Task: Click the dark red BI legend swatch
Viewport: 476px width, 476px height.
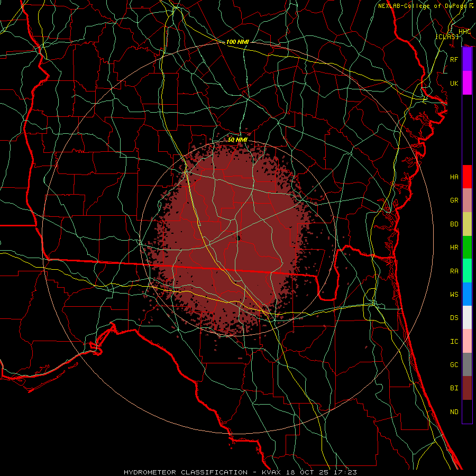Action: [467, 388]
